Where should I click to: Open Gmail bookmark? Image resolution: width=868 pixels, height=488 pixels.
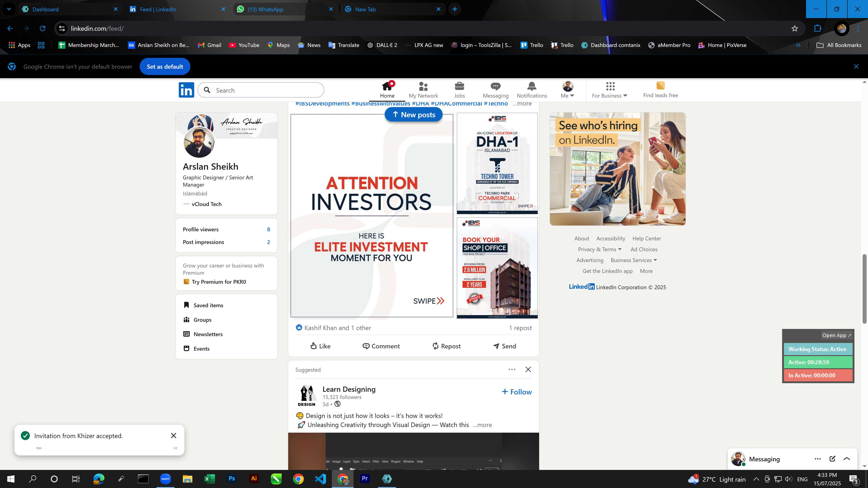(209, 45)
